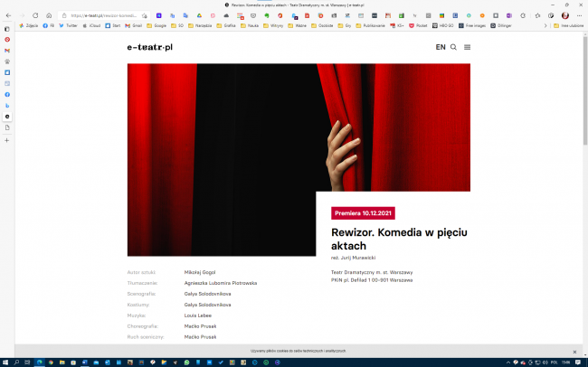Image resolution: width=588 pixels, height=367 pixels.
Task: Switch the site language to EN
Action: pos(440,47)
